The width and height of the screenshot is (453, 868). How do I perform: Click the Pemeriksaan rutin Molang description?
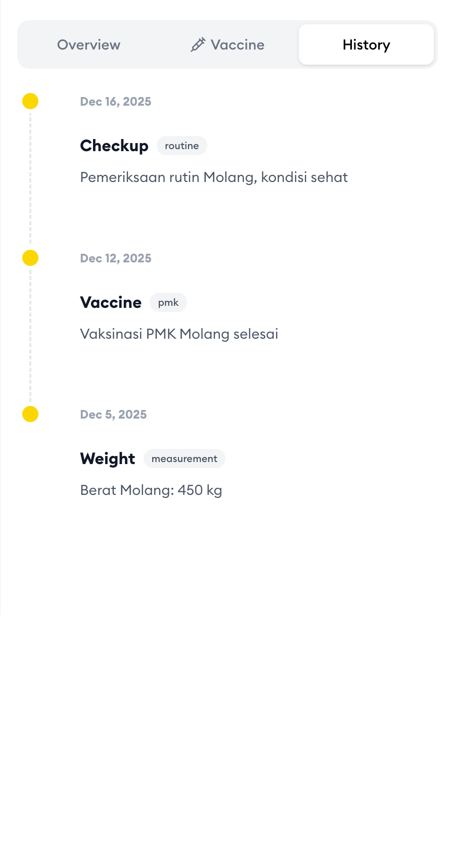(214, 177)
